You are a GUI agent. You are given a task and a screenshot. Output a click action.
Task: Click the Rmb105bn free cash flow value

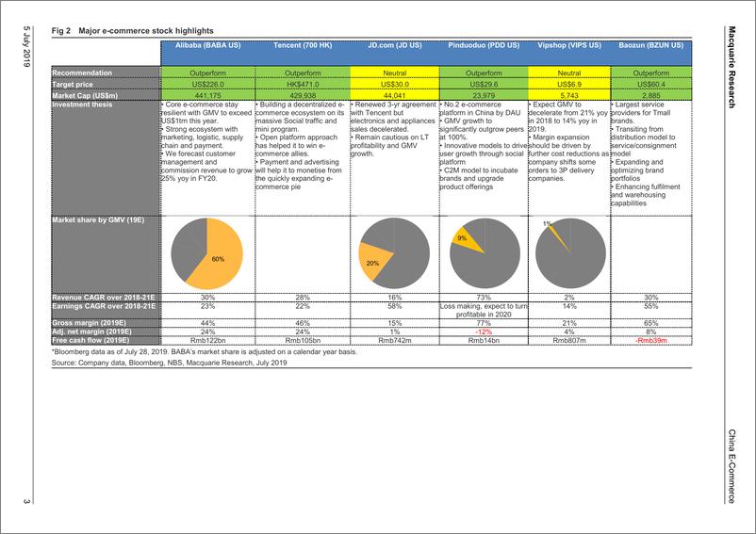coord(303,340)
